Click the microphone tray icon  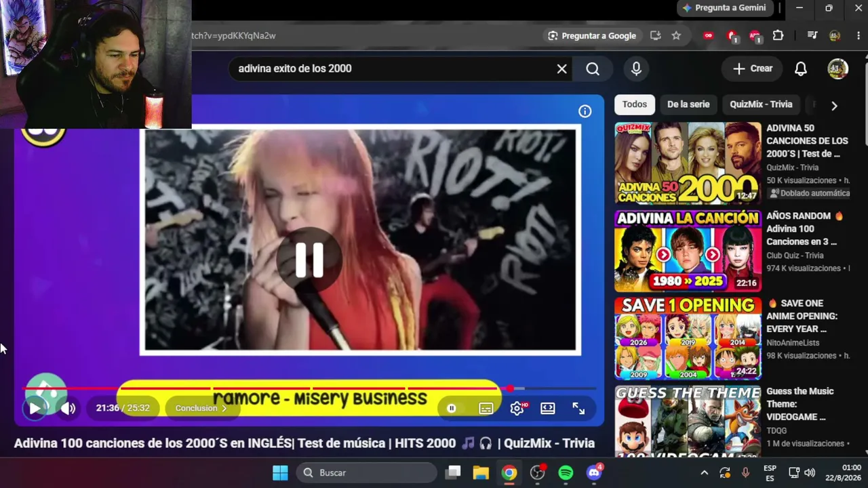746,472
